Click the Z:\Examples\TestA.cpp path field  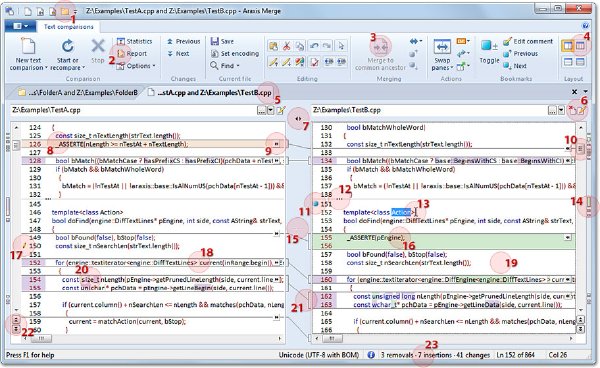tap(134, 110)
